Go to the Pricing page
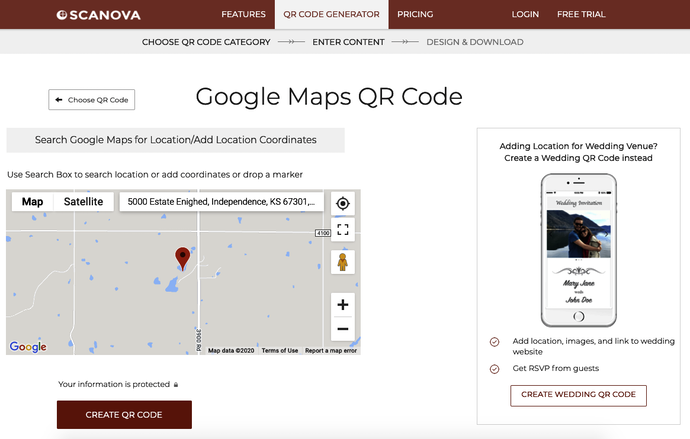Viewport: 690px width, 439px height. tap(415, 15)
